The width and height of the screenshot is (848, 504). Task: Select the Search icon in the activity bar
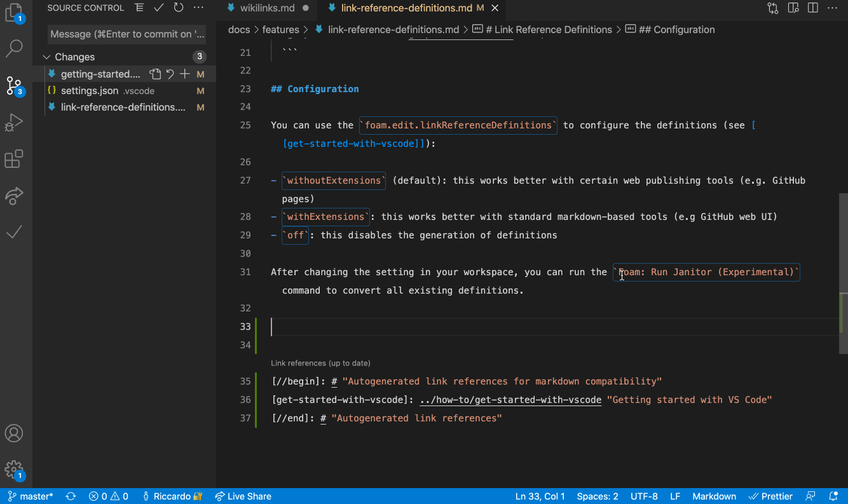(x=15, y=48)
